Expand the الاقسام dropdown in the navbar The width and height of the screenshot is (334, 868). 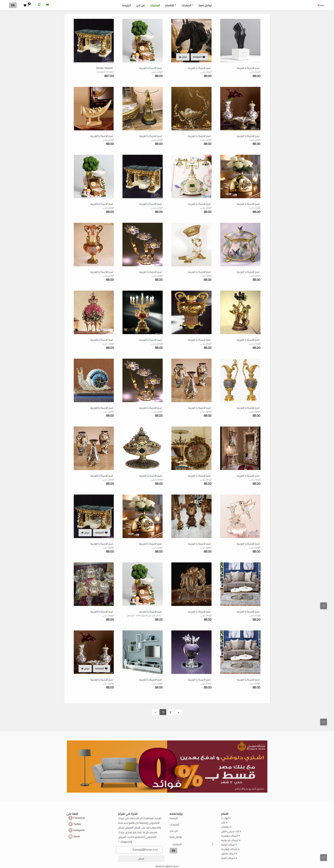click(171, 5)
